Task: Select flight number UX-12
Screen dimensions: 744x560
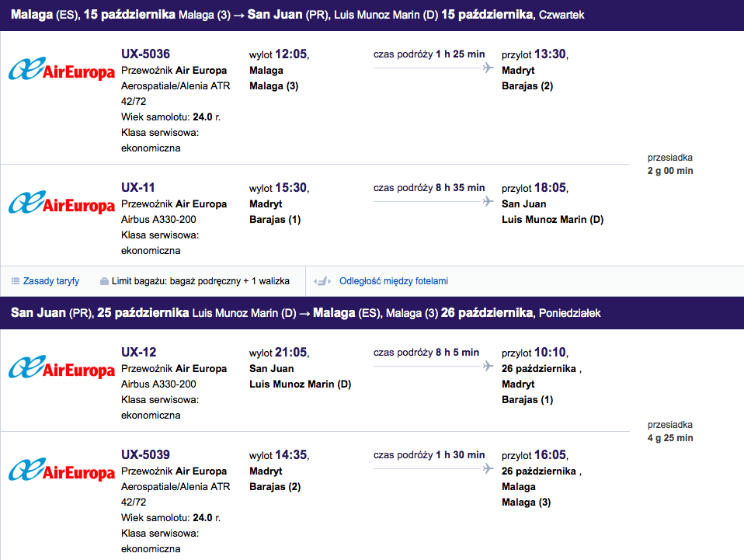Action: [x=138, y=352]
